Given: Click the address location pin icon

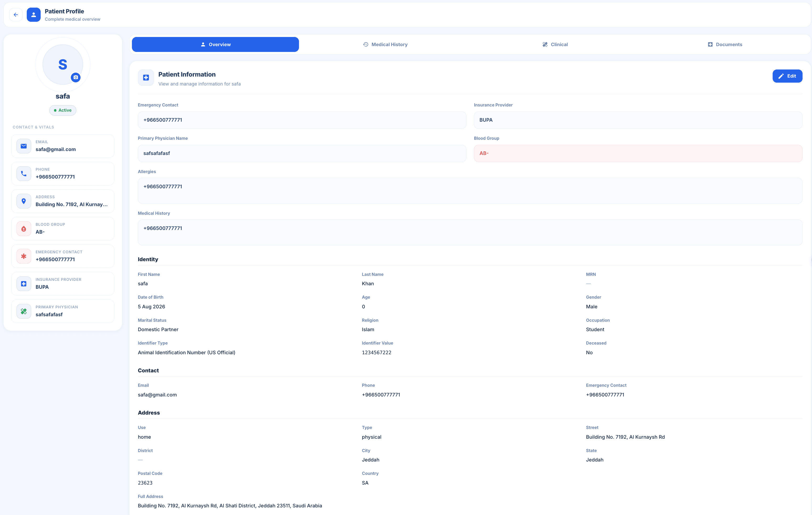Looking at the screenshot, I should coord(24,201).
